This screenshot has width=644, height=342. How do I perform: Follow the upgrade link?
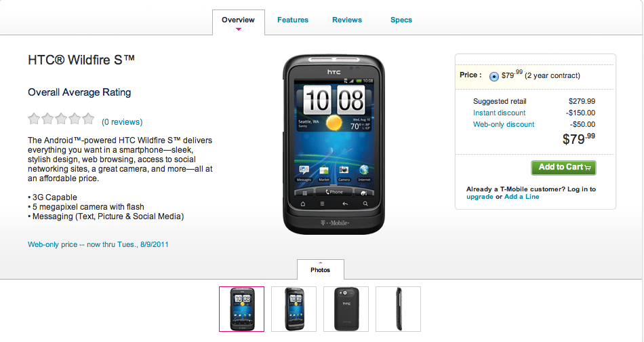click(x=479, y=197)
